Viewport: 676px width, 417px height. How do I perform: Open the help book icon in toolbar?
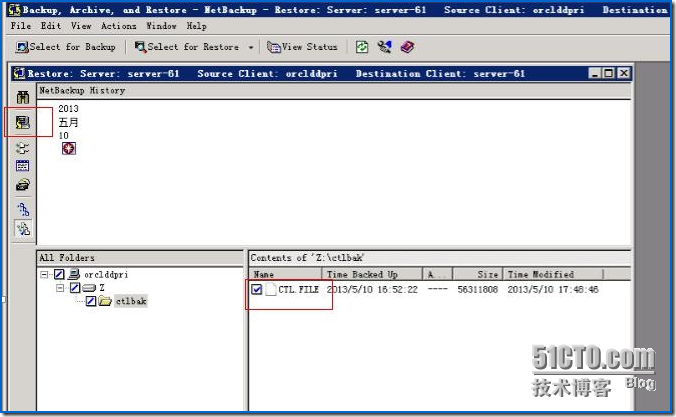coord(407,47)
